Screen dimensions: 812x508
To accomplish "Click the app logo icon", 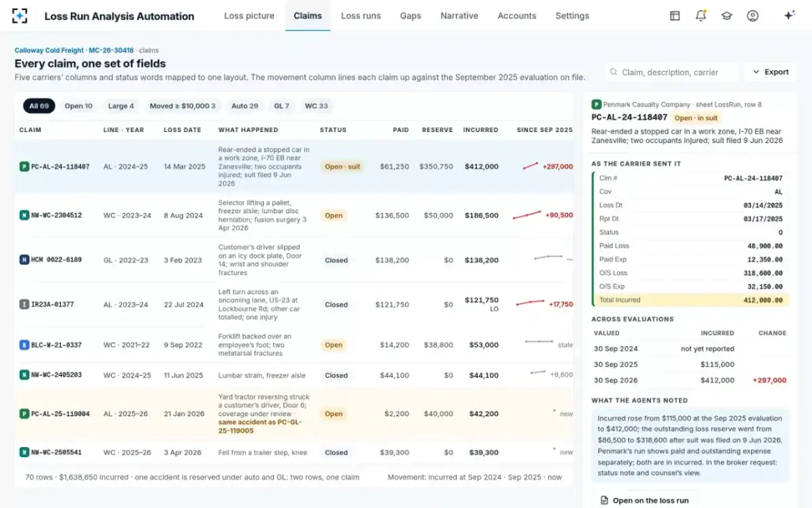I will click(20, 16).
